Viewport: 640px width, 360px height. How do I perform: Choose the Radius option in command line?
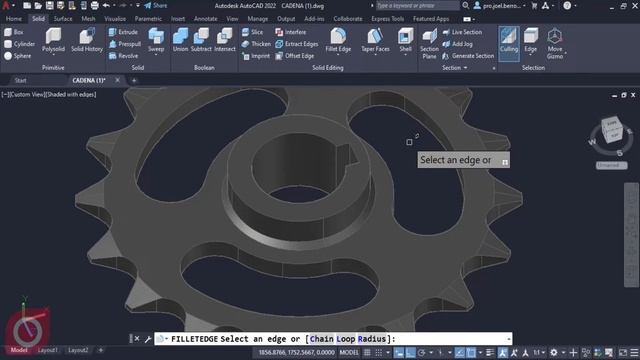[x=372, y=339]
